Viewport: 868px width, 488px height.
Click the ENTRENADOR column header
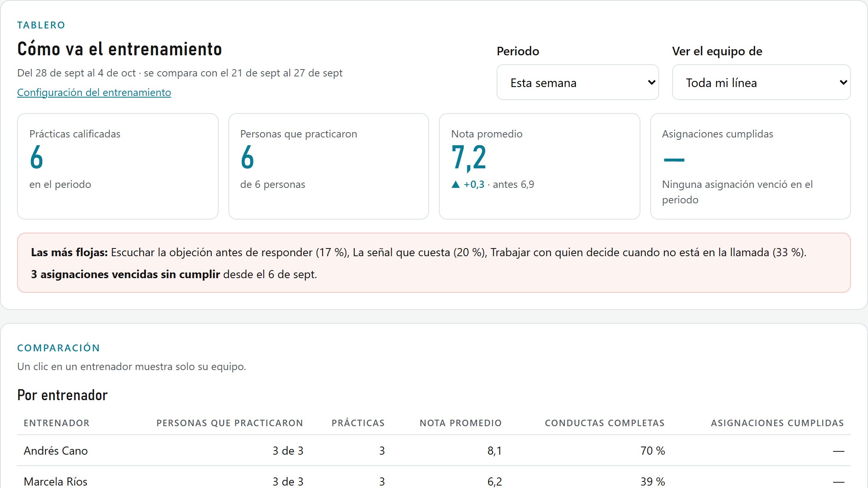tap(56, 423)
